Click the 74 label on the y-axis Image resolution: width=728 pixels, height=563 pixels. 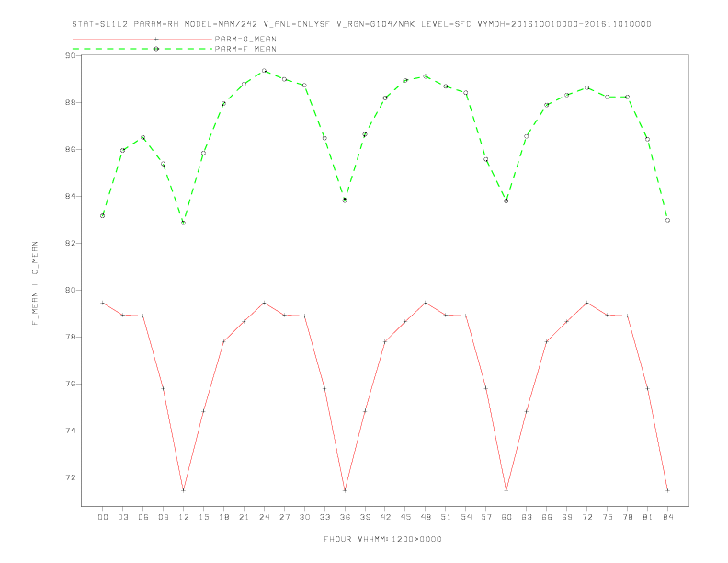point(71,431)
